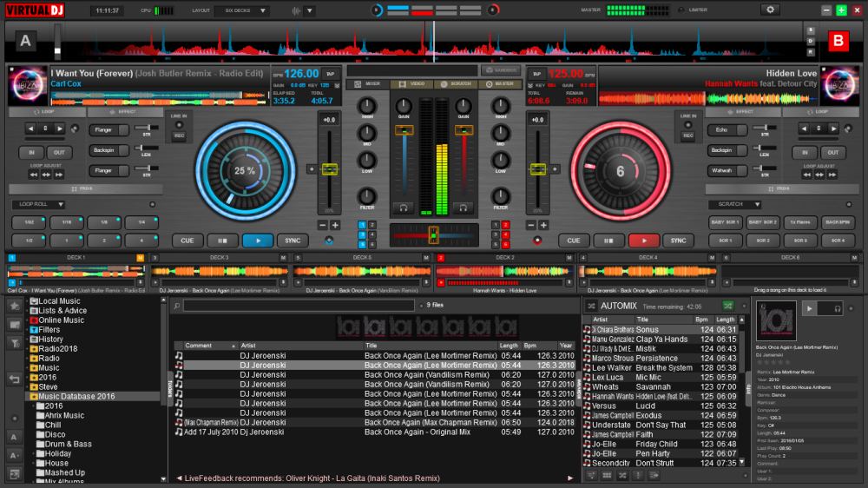Toggle Echo effect on deck B
This screenshot has height=488, width=868.
tap(727, 129)
